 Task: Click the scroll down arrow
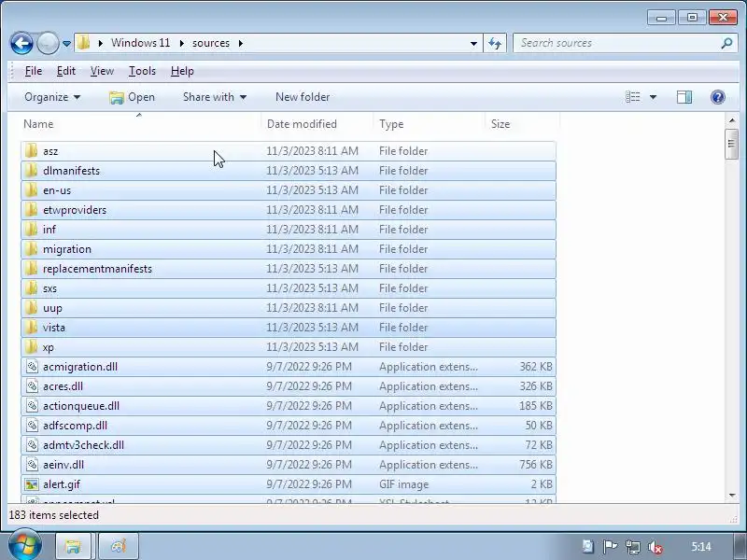[x=732, y=496]
